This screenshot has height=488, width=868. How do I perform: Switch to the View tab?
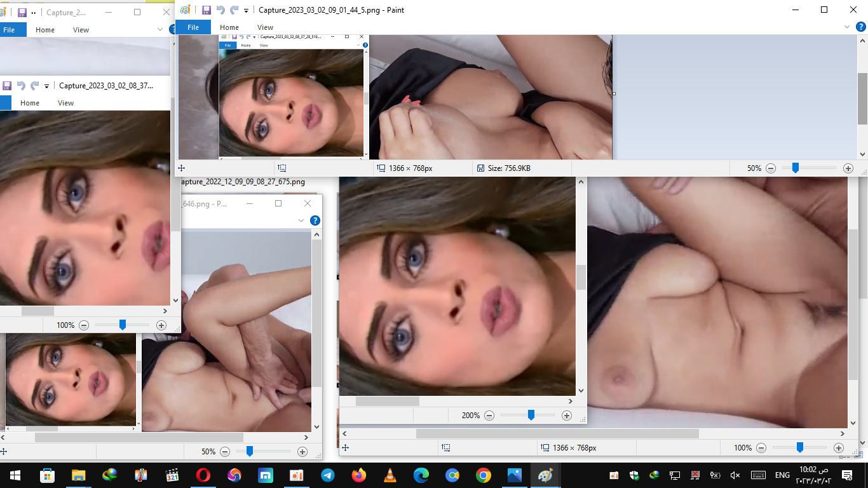[x=265, y=27]
